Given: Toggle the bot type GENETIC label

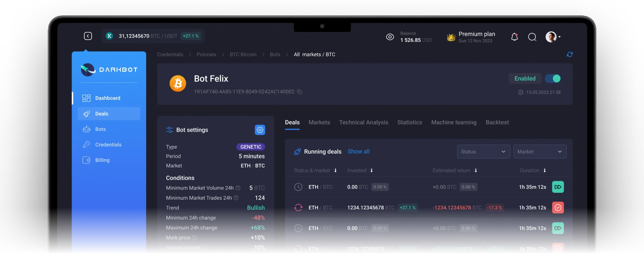Looking at the screenshot, I should 250,147.
